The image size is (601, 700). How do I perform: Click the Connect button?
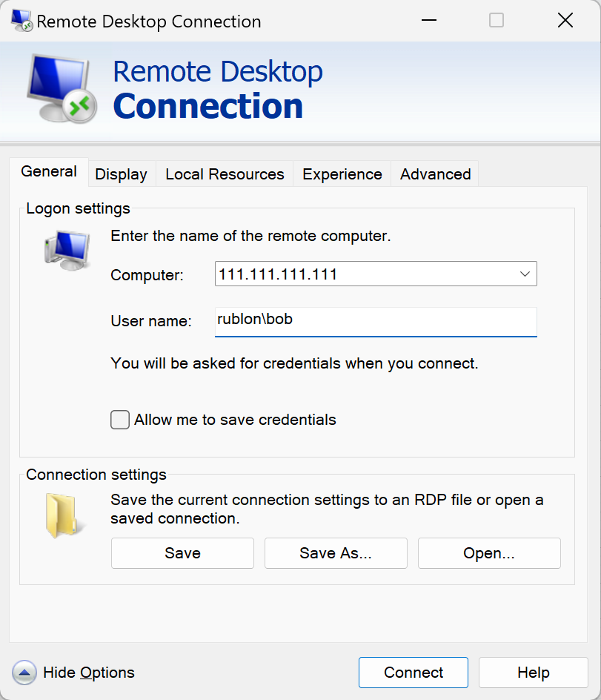point(413,673)
